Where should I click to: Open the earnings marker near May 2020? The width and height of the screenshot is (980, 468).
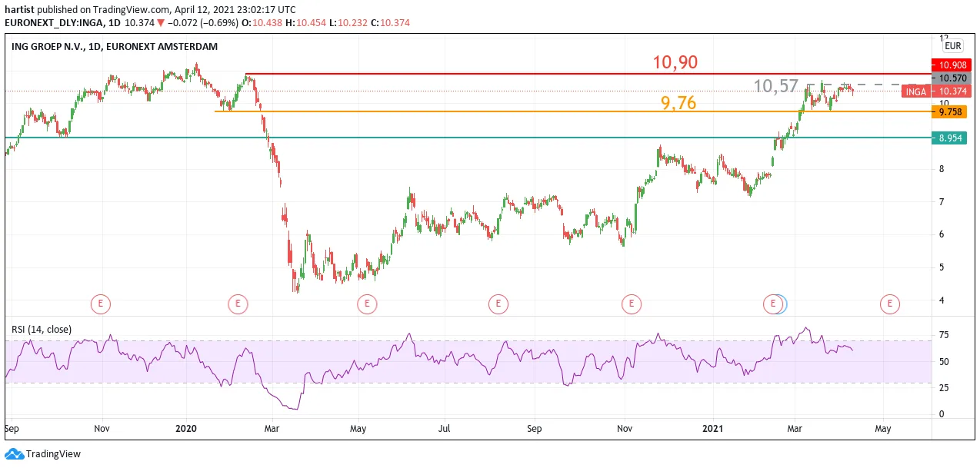(367, 304)
